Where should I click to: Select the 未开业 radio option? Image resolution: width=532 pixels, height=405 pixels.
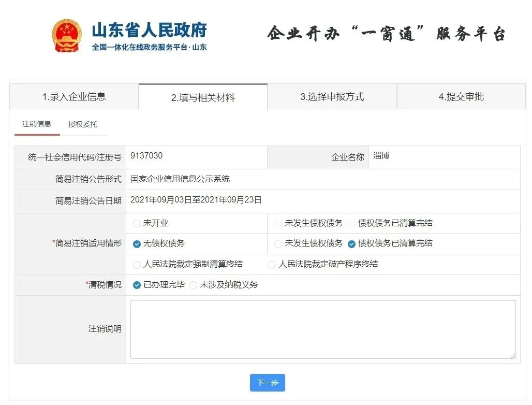click(x=137, y=223)
